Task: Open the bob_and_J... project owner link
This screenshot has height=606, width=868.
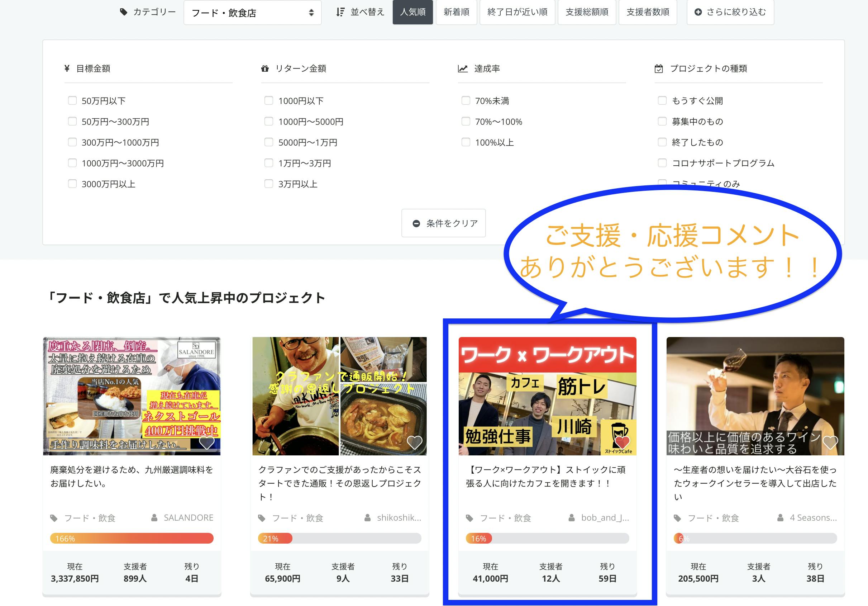Action: pyautogui.click(x=605, y=517)
